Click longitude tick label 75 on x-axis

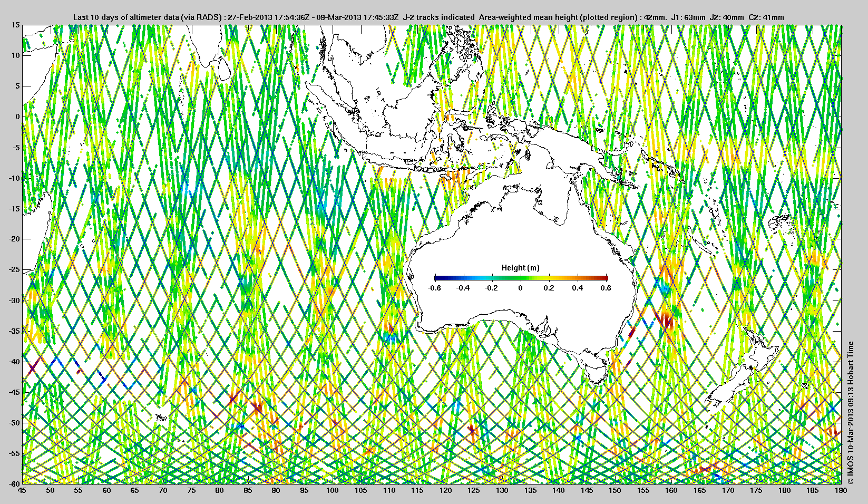click(x=191, y=490)
